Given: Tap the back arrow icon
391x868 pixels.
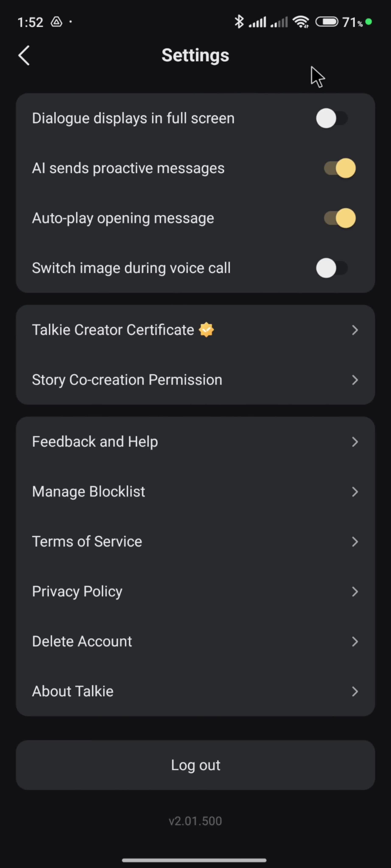Looking at the screenshot, I should point(24,55).
